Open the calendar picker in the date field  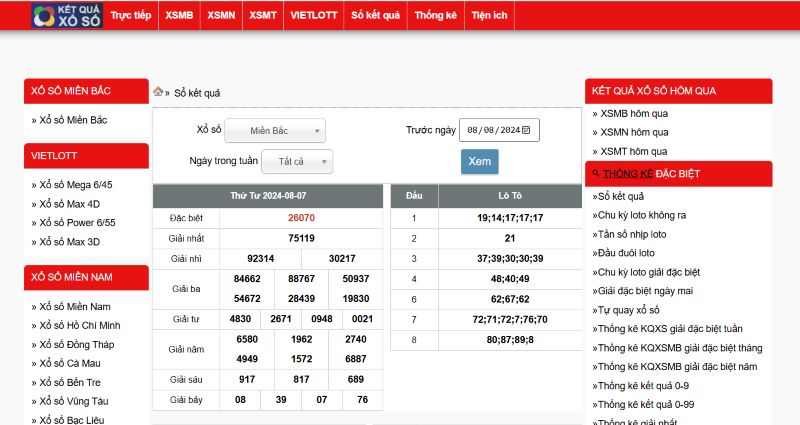(x=528, y=129)
